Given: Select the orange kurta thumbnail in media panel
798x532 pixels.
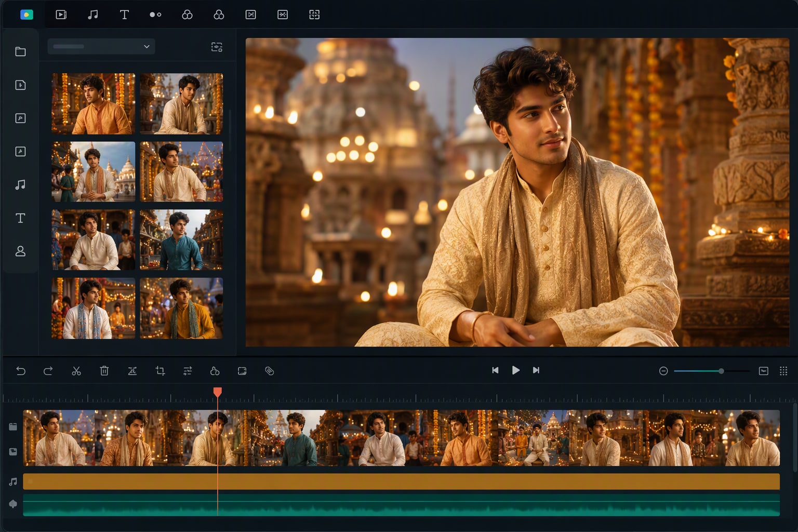Looking at the screenshot, I should (x=94, y=104).
